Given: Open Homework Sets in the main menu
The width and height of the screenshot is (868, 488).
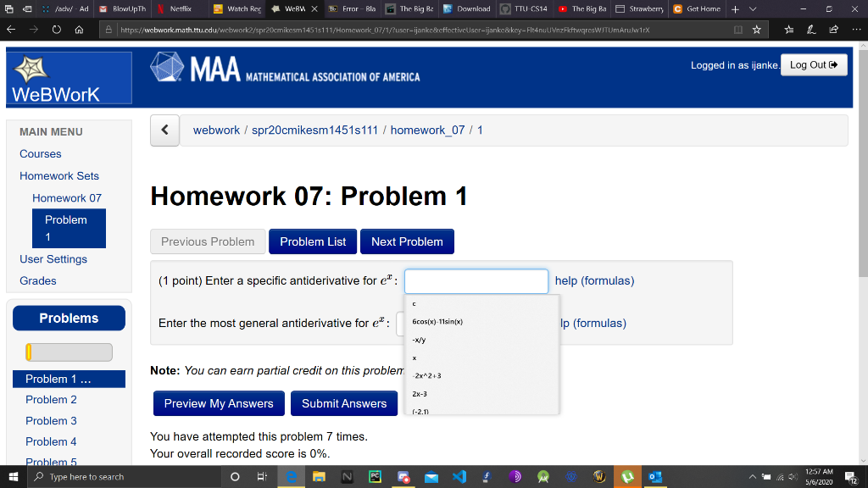Looking at the screenshot, I should (59, 176).
